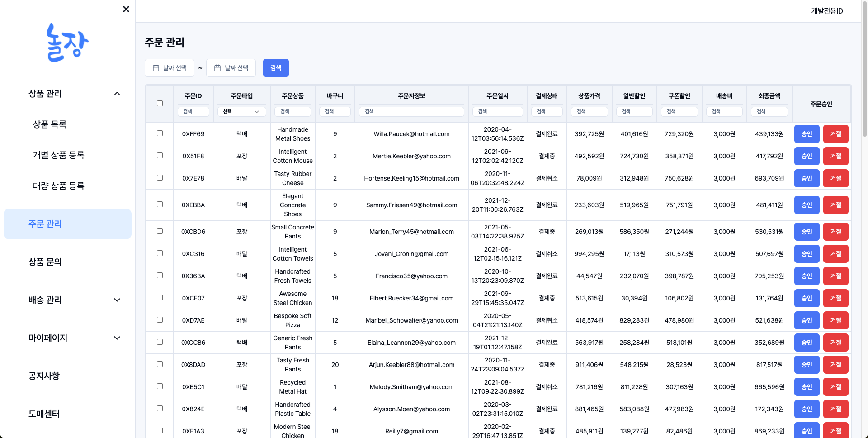Click the 놀장 logo
Screen dimensions: 868x438
[x=67, y=43]
